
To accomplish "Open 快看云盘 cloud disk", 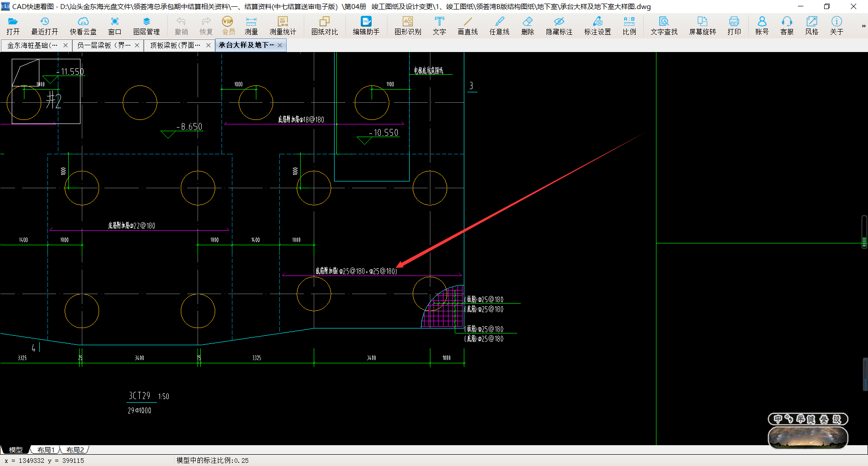I will tap(83, 26).
